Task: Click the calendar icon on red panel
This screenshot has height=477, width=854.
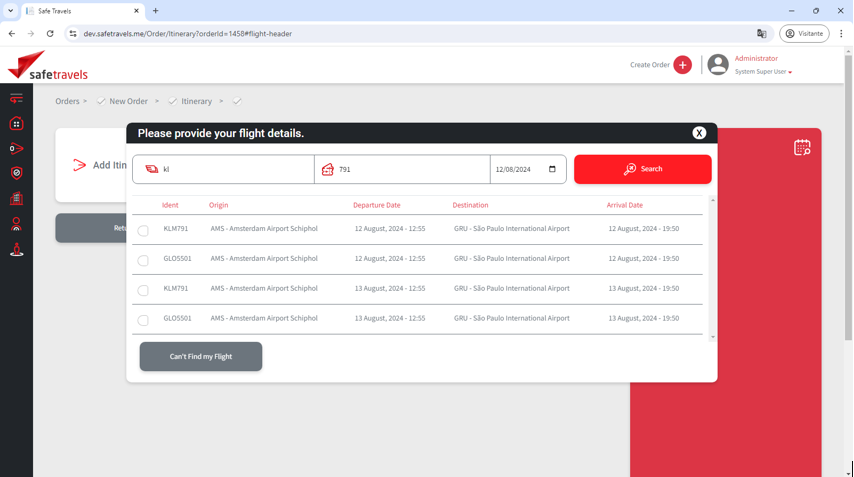Action: pos(802,148)
